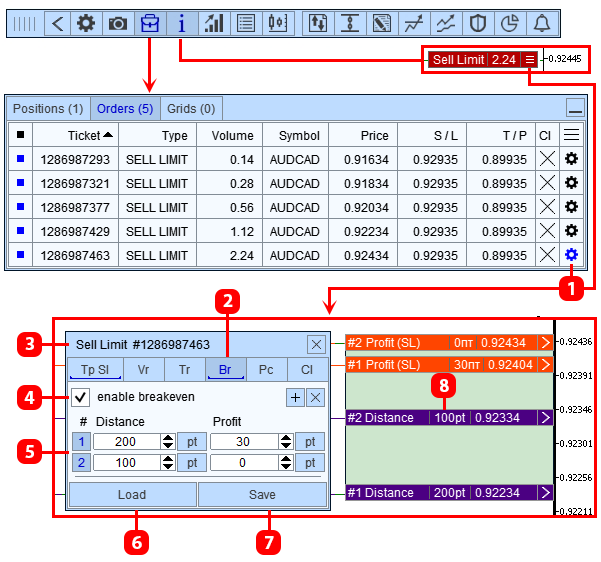Adjust the level 1 Profit 30 stepper

286,442
